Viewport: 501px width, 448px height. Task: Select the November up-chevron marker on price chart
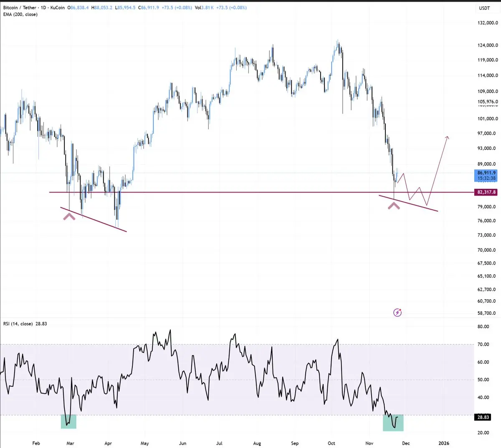click(394, 205)
